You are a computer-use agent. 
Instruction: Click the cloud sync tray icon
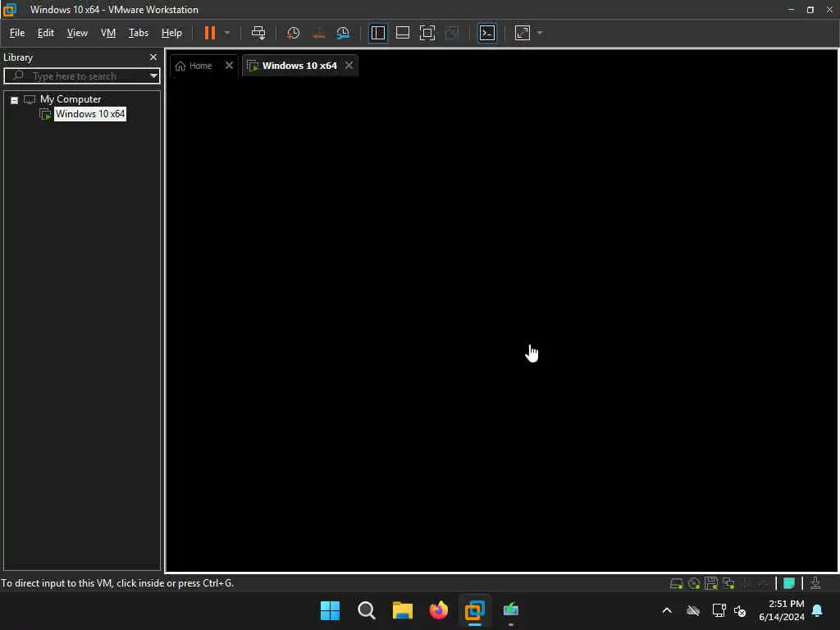coord(693,610)
